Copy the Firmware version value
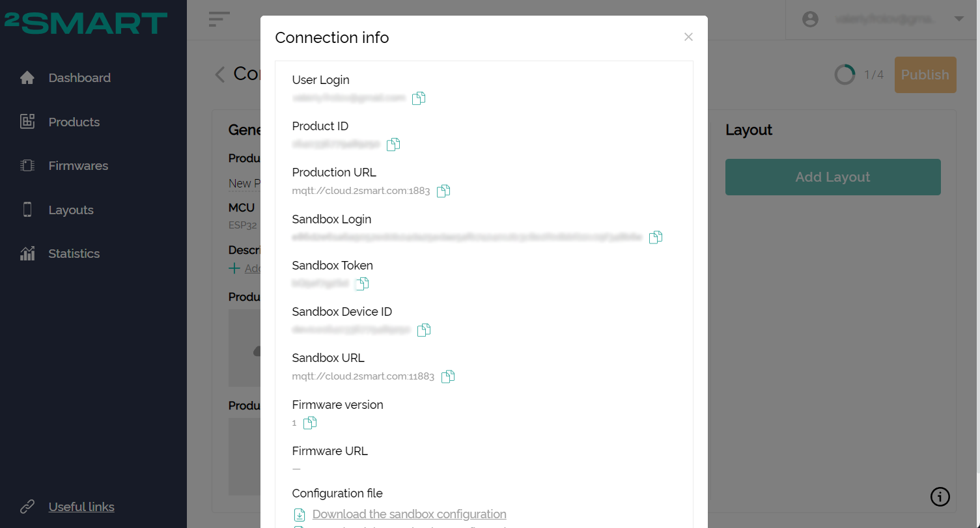Screen dimensions: 980x528 point(310,423)
